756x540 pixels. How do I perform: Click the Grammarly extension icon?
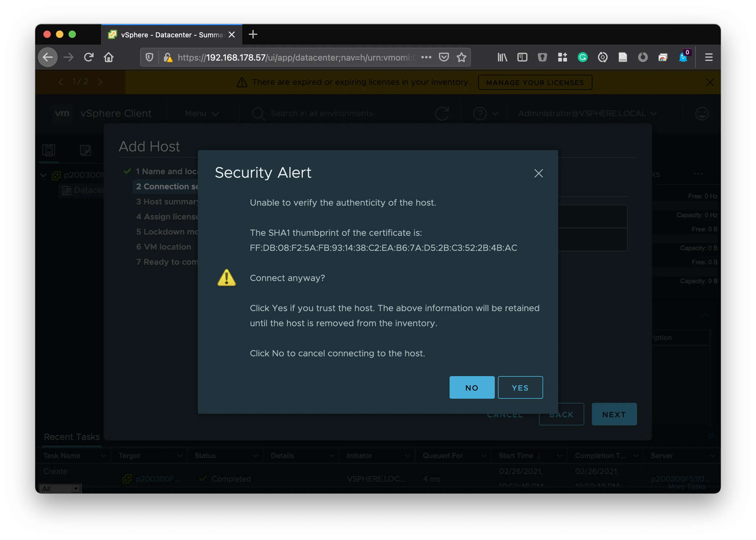tap(582, 57)
